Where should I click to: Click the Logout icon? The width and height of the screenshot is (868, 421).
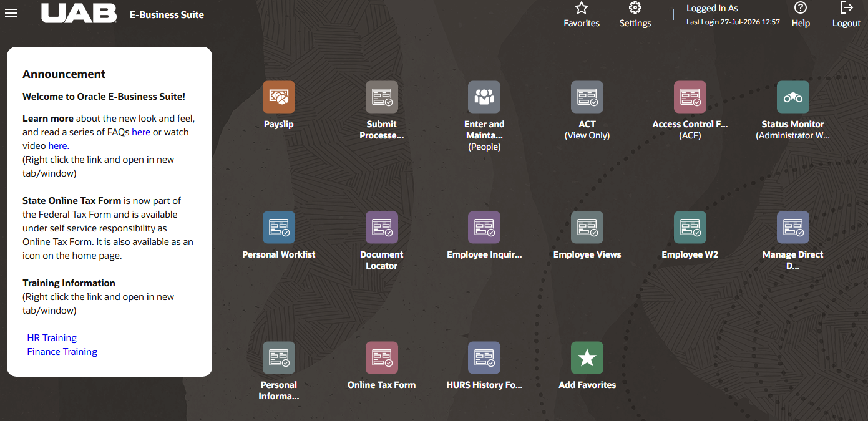[846, 8]
